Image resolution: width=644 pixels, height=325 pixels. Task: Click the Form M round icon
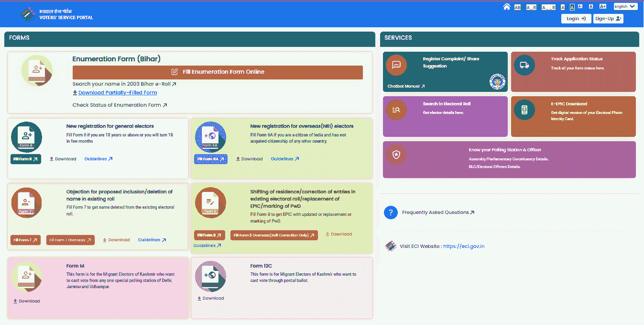[26, 277]
